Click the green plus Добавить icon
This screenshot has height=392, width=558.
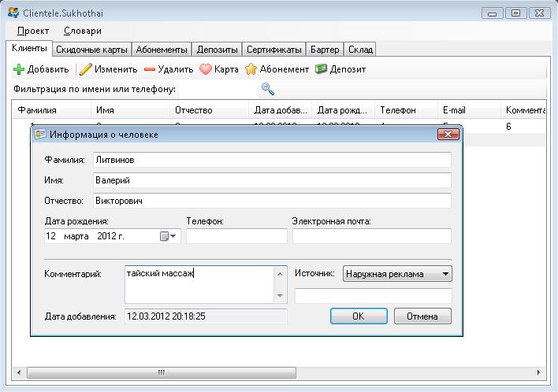pos(18,69)
